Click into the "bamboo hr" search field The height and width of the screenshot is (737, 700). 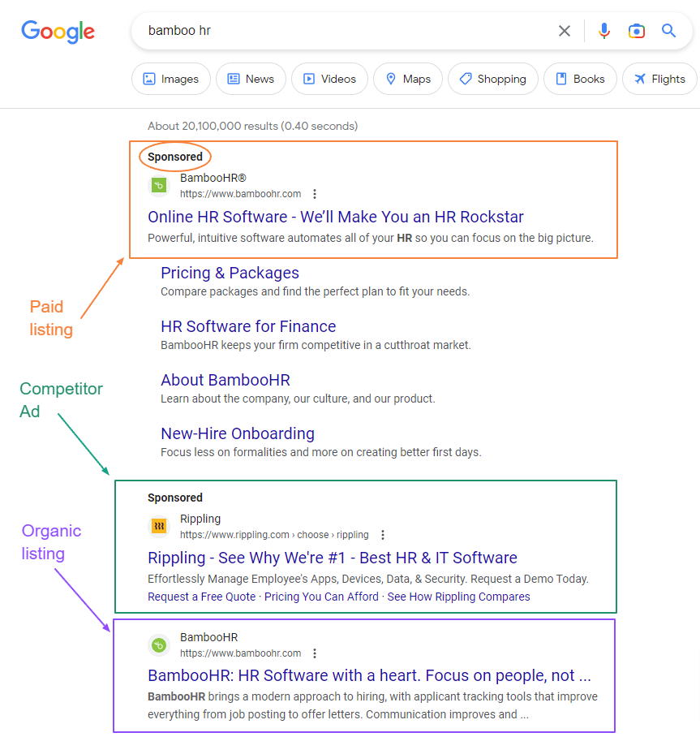(341, 31)
